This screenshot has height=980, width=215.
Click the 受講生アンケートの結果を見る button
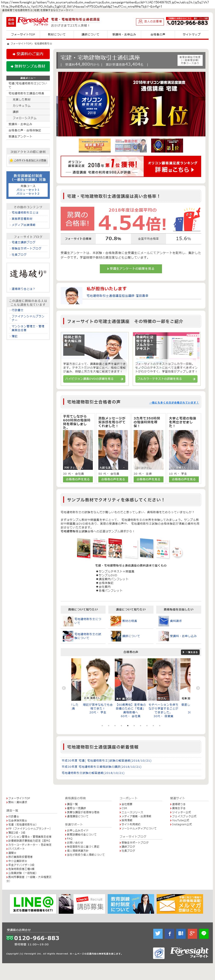(x=131, y=269)
